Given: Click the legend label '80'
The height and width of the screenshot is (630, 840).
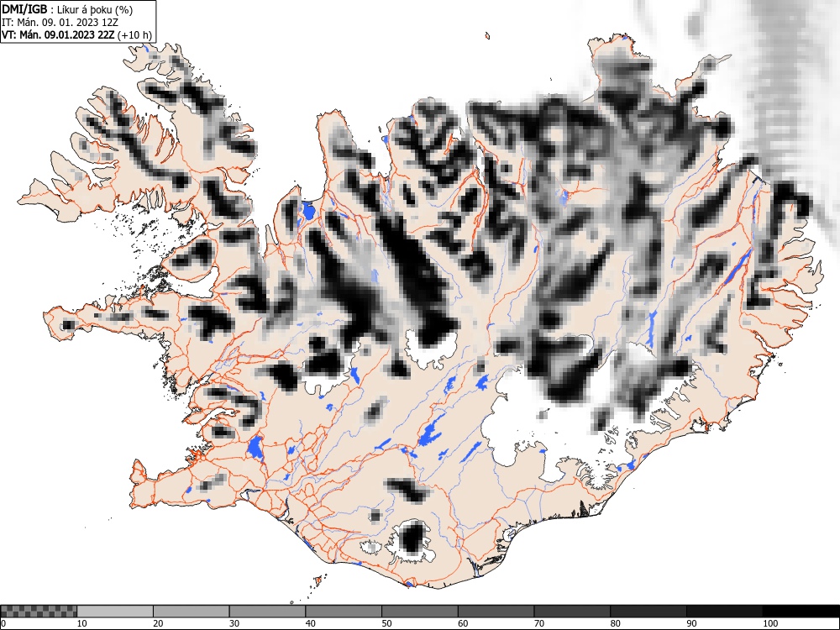Looking at the screenshot, I should (615, 623).
